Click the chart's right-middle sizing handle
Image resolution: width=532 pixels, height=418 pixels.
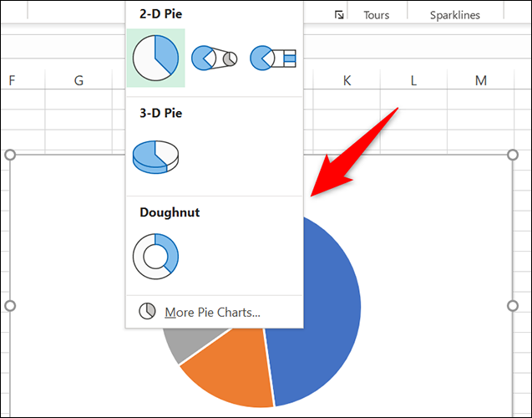tap(511, 306)
